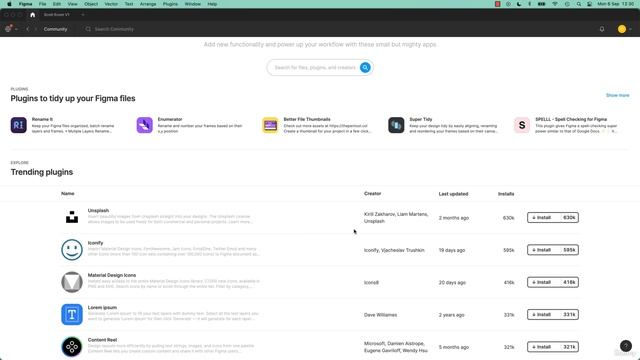
Task: Open the yellow user avatar
Action: coord(622,29)
